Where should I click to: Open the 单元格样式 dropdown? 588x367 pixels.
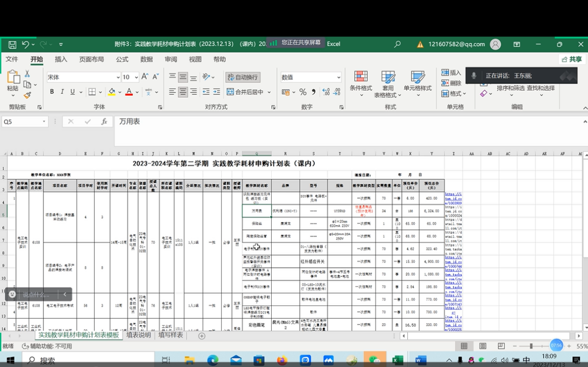[x=418, y=84]
